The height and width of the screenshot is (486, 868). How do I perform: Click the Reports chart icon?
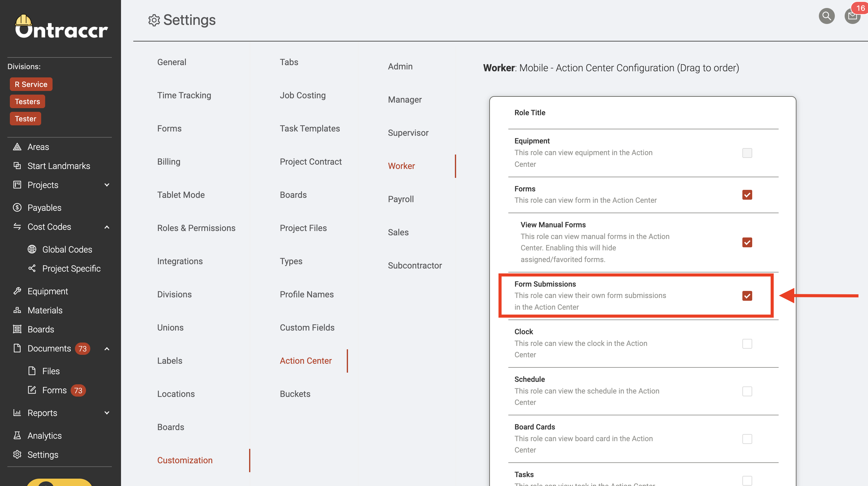coord(17,413)
